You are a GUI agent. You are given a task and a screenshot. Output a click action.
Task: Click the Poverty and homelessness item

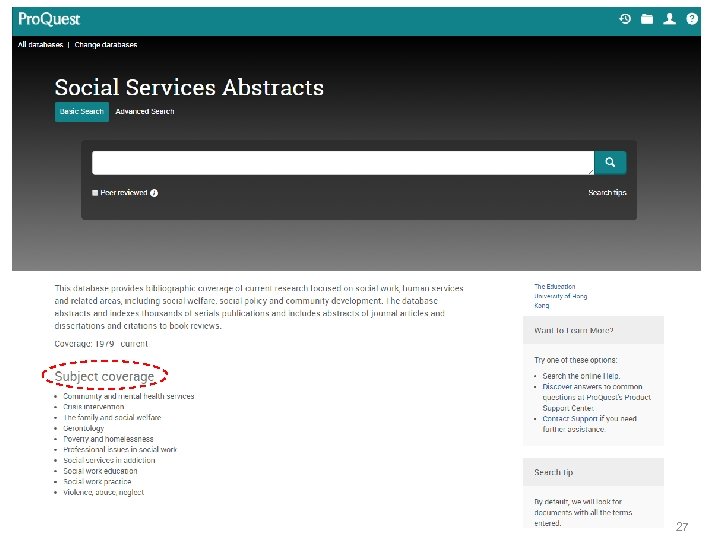[x=108, y=439]
